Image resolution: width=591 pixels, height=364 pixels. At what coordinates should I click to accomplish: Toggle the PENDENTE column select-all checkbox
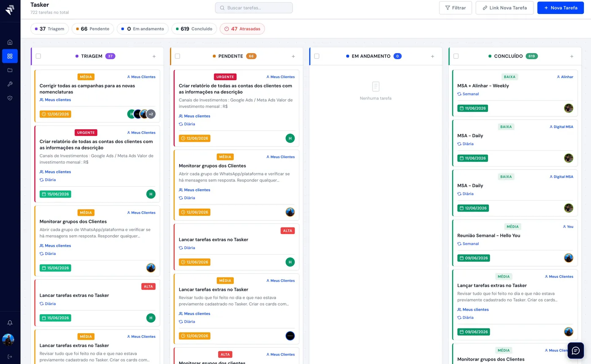[x=178, y=56]
